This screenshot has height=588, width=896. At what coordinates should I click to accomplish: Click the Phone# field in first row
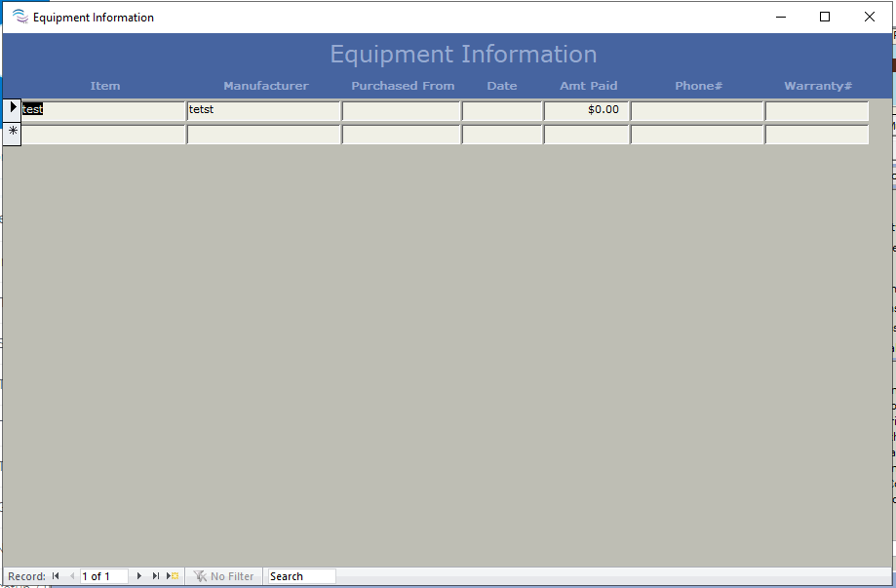click(x=697, y=110)
